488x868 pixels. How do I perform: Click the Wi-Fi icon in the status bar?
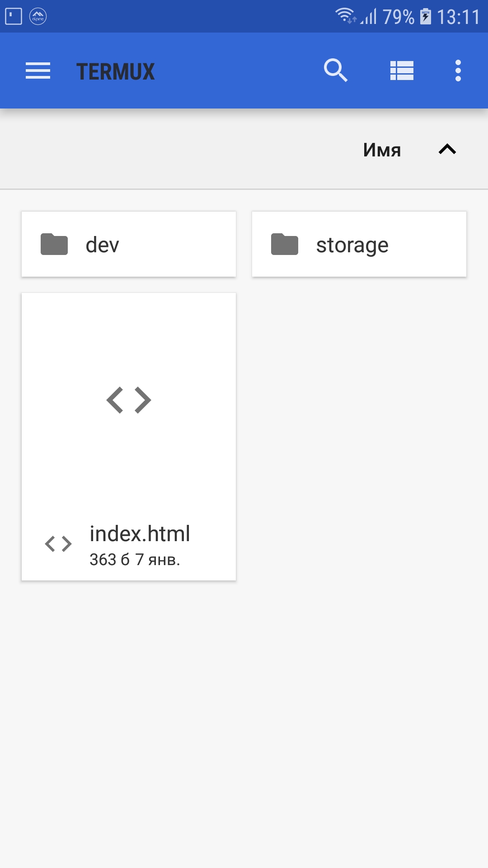(x=344, y=15)
